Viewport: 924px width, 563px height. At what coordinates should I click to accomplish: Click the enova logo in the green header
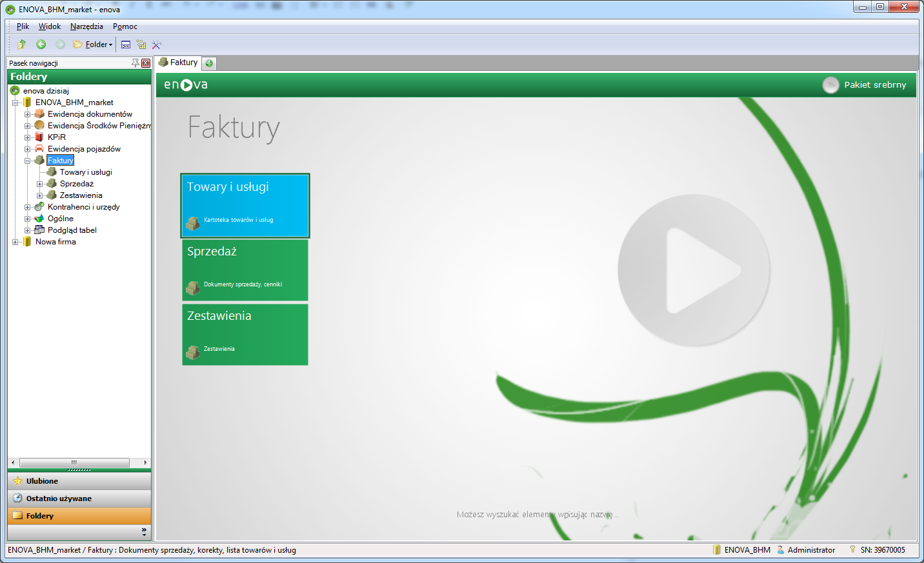tap(186, 84)
